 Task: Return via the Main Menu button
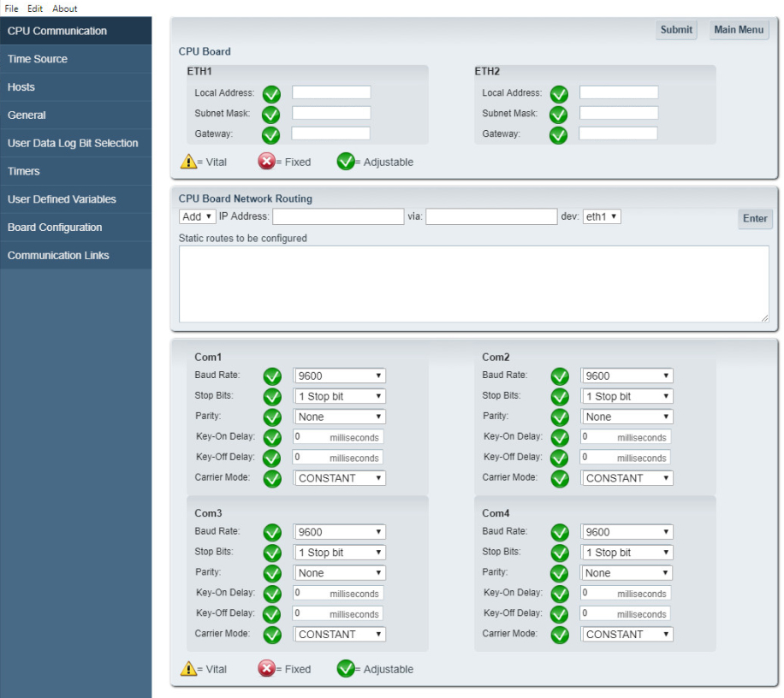739,30
